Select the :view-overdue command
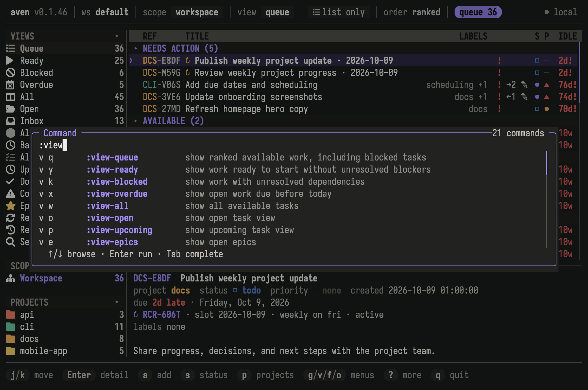 pos(289,194)
